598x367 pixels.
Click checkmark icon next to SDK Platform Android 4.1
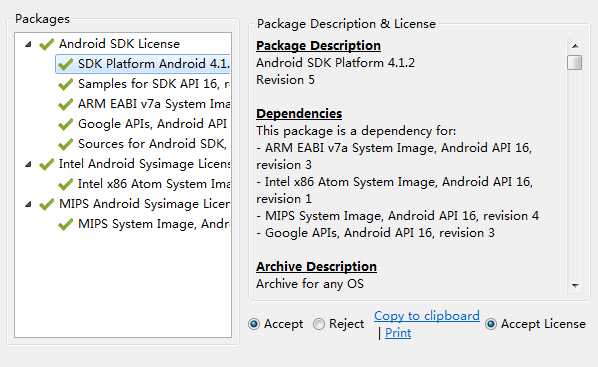[66, 64]
